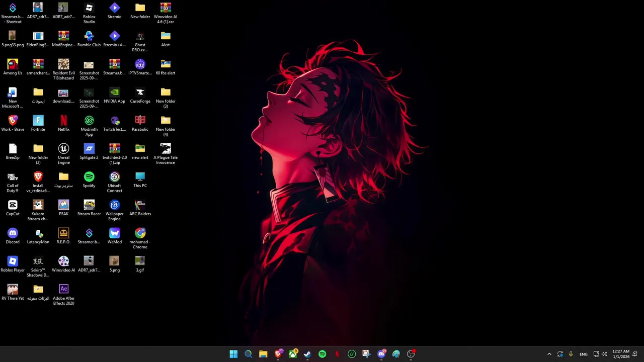Select the Parabolic shortcut
Viewport: 644px width, 362px height.
[x=140, y=123]
